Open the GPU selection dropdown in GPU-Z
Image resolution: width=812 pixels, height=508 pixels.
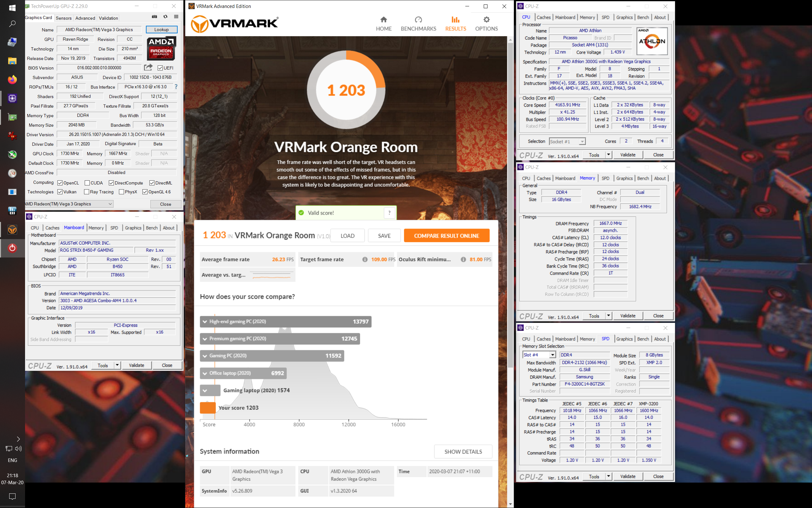click(x=69, y=204)
